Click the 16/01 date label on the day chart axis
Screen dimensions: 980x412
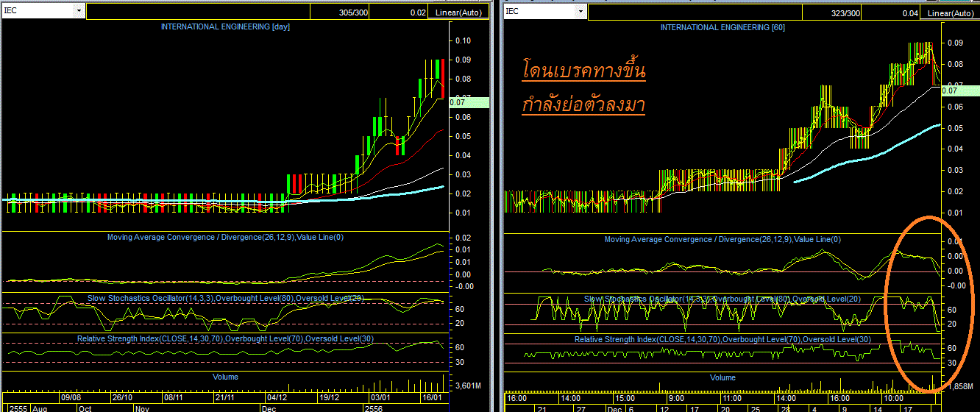tap(432, 397)
